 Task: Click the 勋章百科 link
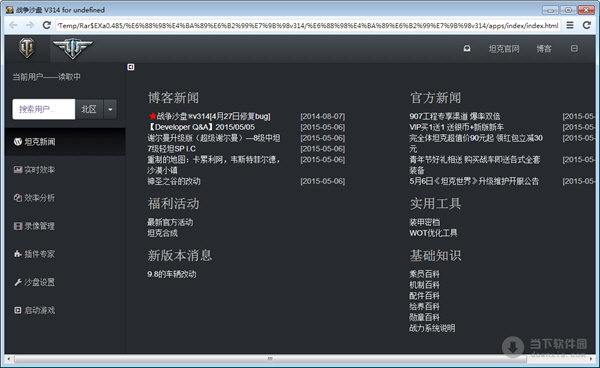coord(425,317)
